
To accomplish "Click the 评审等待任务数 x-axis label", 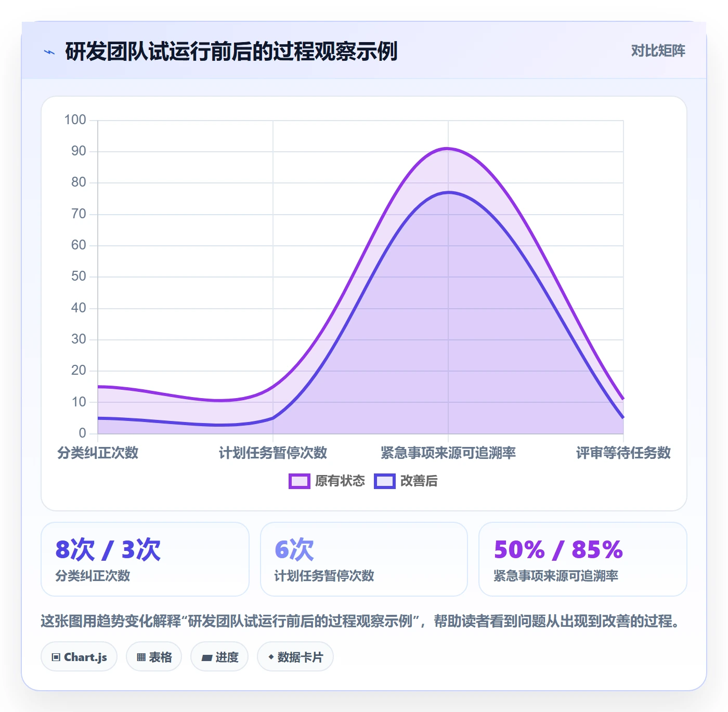I will (623, 453).
